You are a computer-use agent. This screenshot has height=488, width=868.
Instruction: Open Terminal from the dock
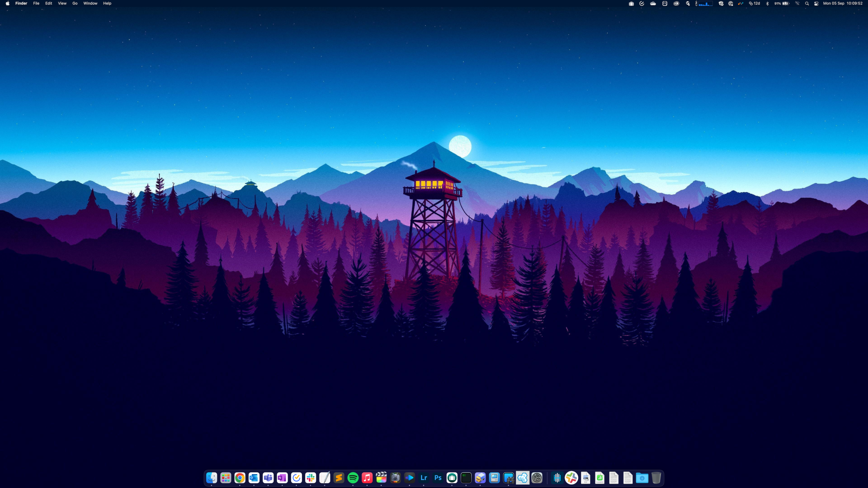[466, 478]
